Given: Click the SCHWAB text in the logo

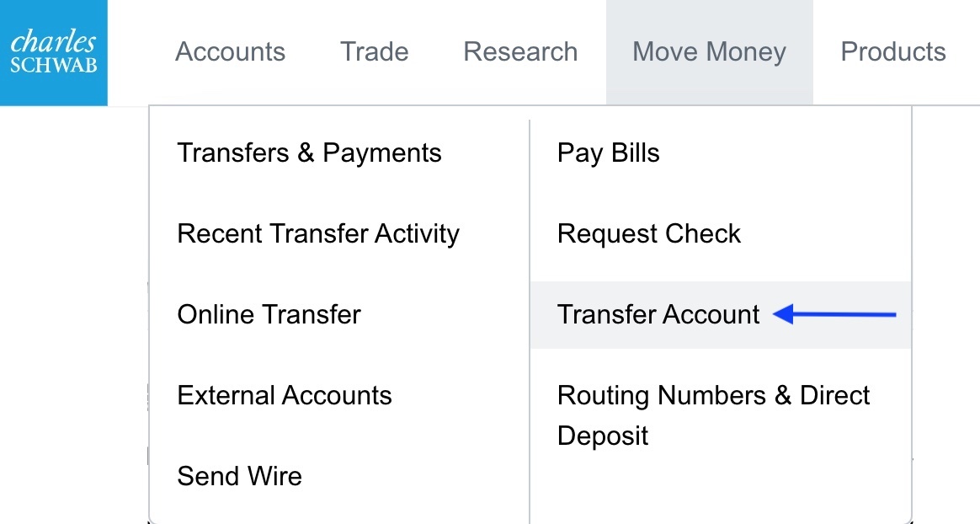Looking at the screenshot, I should pos(54,67).
